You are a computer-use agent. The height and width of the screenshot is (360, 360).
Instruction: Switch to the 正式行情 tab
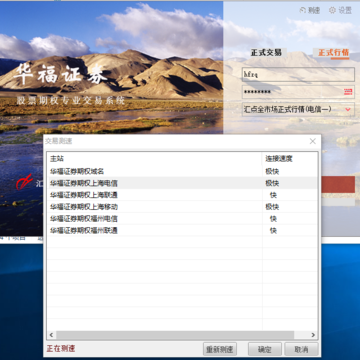(333, 52)
